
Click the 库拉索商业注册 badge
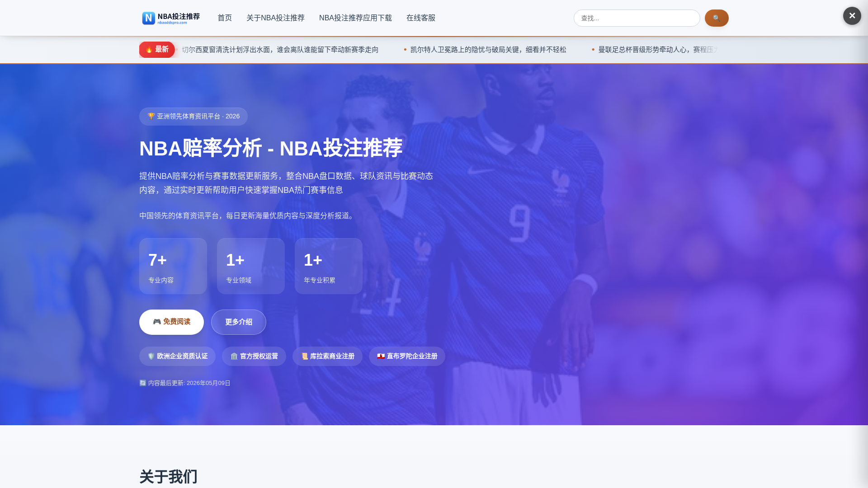(x=327, y=357)
